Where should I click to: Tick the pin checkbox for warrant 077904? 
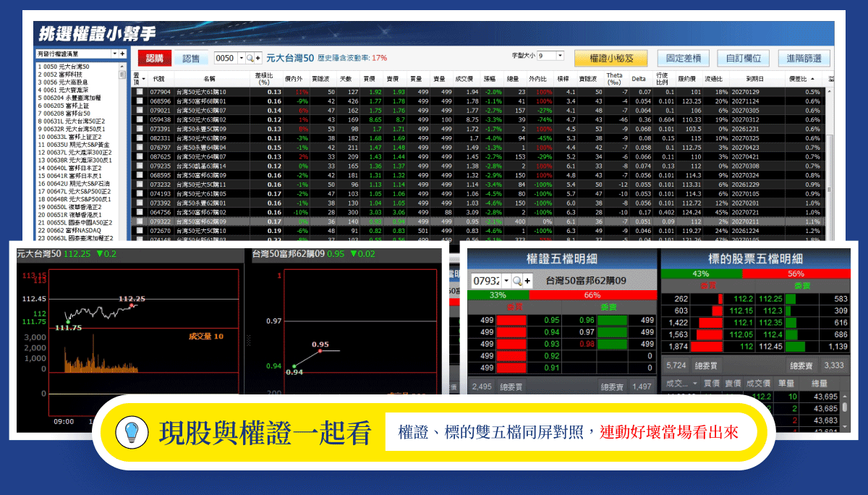pyautogui.click(x=140, y=92)
